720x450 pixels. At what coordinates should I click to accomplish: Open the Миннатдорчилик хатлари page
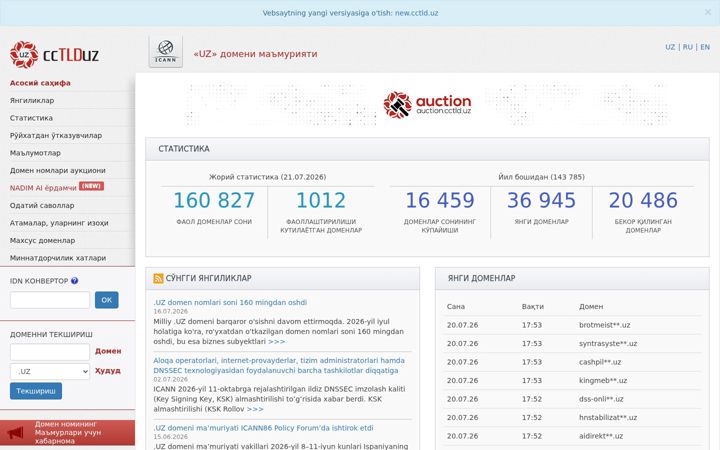58,258
